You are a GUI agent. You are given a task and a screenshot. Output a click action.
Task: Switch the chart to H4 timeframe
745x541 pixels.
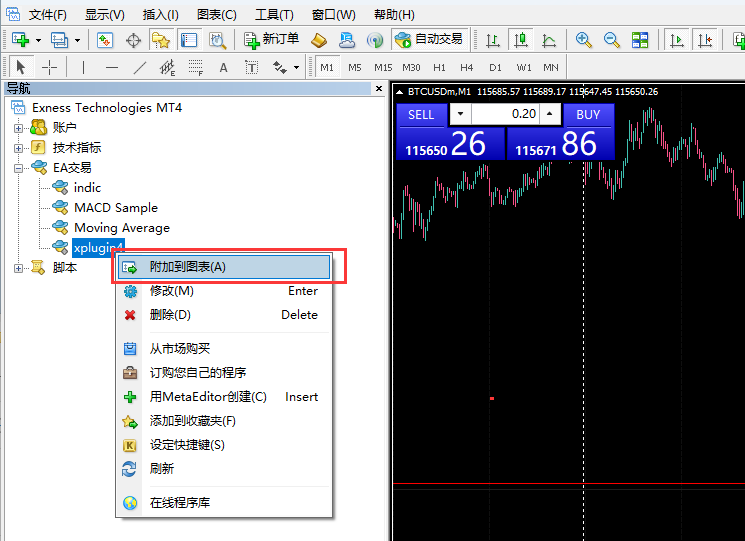(x=467, y=67)
